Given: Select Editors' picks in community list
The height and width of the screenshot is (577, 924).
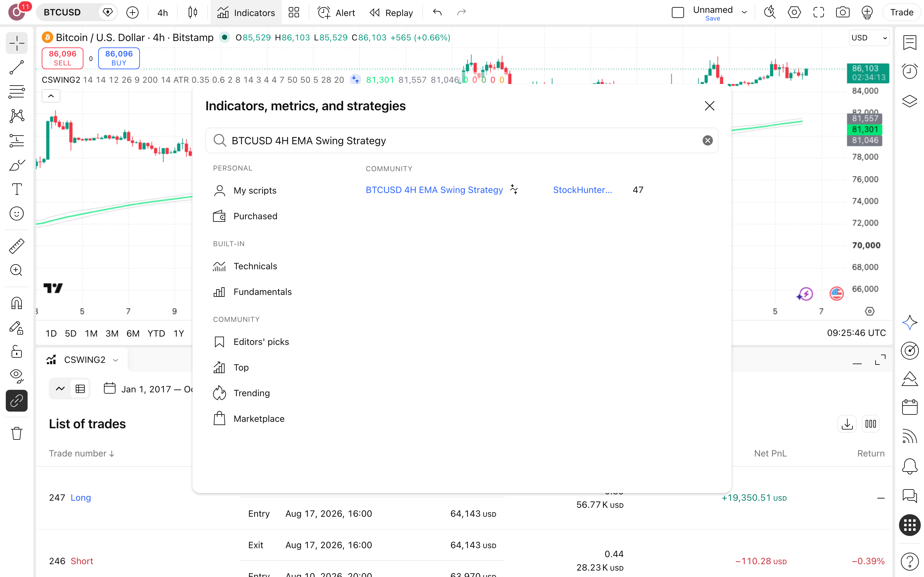Looking at the screenshot, I should [x=261, y=341].
